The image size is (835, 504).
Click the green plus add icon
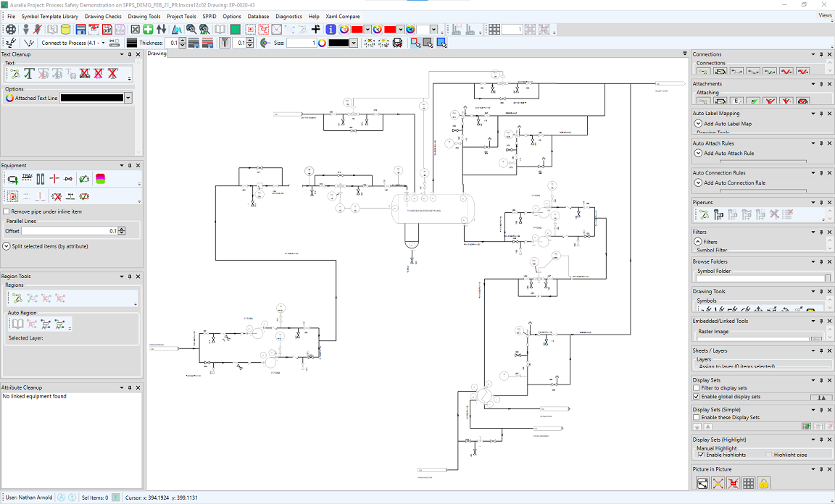(x=148, y=30)
